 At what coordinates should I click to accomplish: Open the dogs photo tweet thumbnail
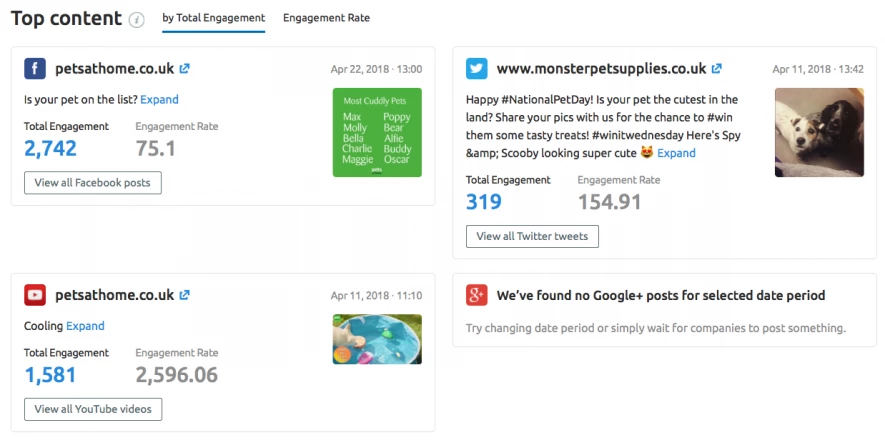(819, 132)
